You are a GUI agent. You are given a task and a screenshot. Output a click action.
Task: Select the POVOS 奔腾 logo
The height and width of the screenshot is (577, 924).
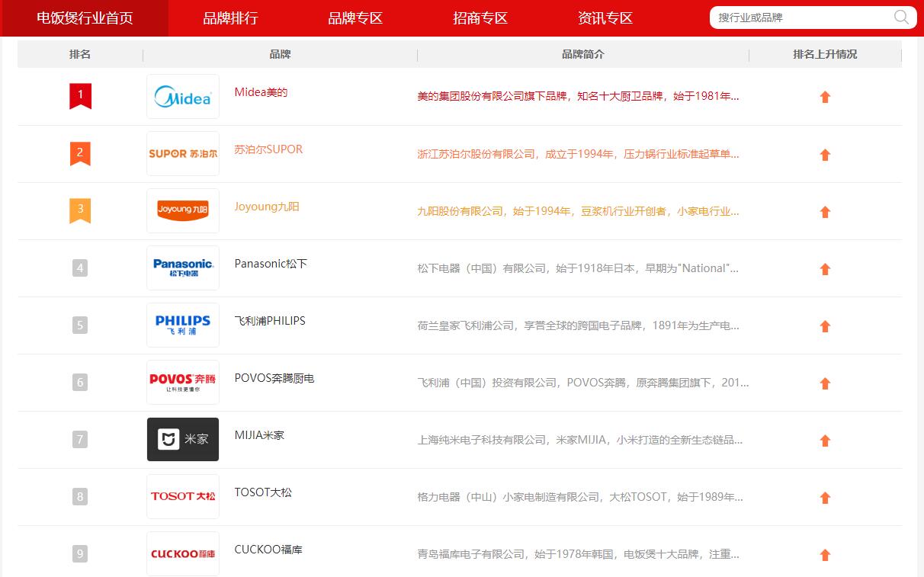(183, 382)
